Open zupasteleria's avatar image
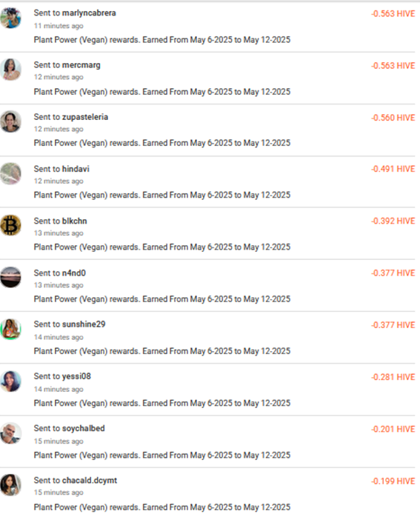420x517 pixels. click(10, 121)
